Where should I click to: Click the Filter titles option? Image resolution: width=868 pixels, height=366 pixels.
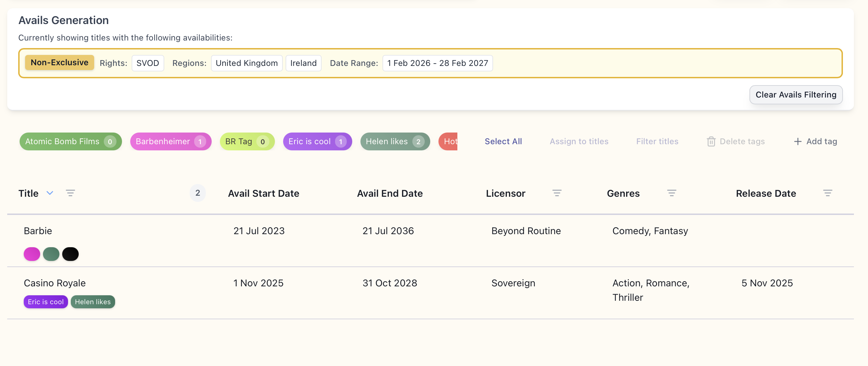click(x=657, y=141)
